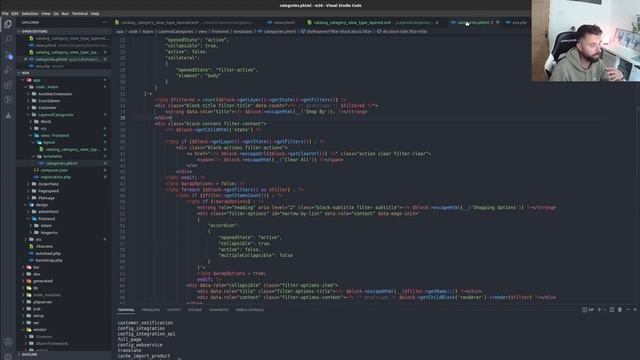Open the Source Control view

coord(8,55)
